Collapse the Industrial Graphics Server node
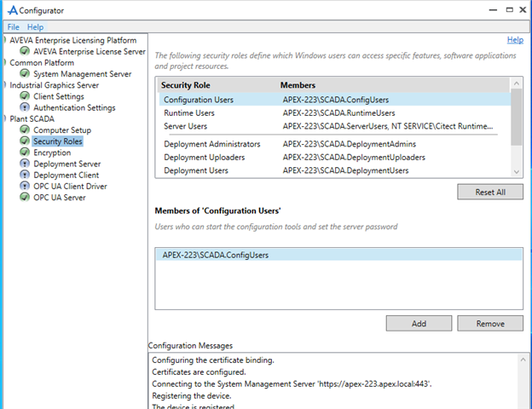This screenshot has height=409, width=532. click(5, 85)
